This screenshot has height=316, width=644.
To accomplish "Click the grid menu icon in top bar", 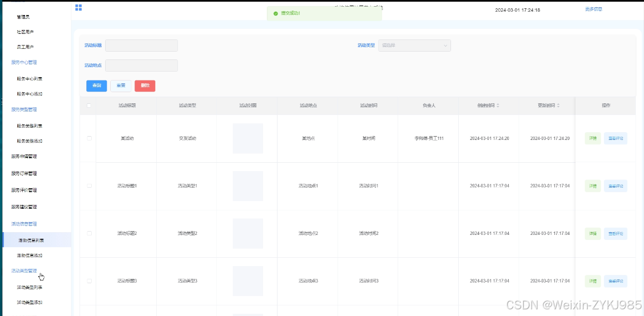I will pyautogui.click(x=78, y=7).
